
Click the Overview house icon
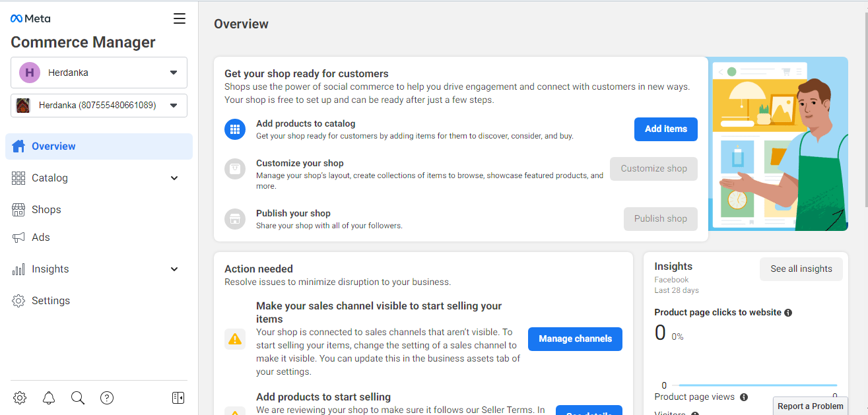tap(19, 146)
